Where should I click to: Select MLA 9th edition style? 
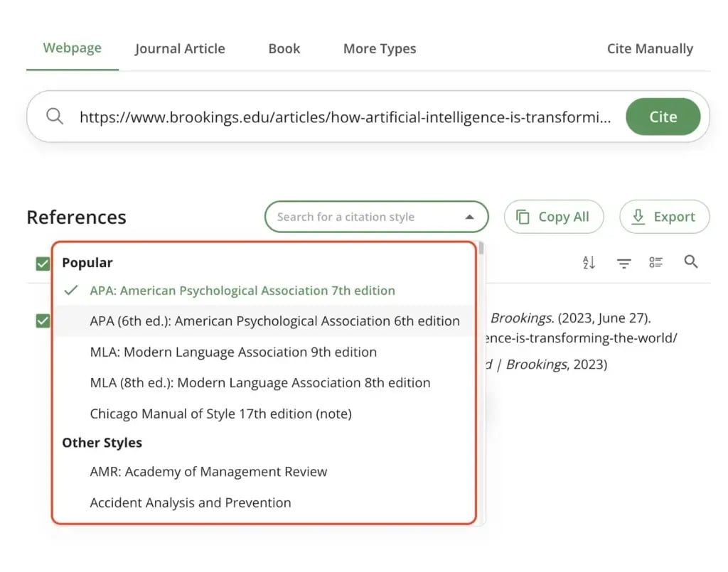pyautogui.click(x=233, y=352)
